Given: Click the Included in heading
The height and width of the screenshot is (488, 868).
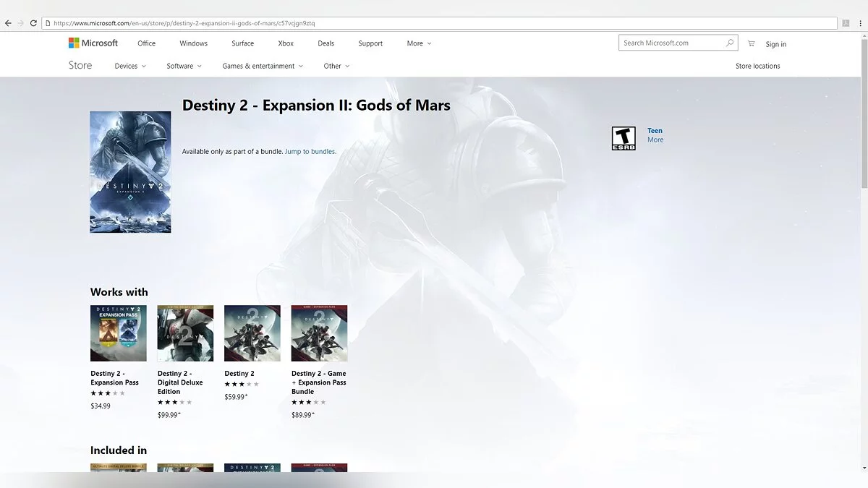Looking at the screenshot, I should click(119, 450).
